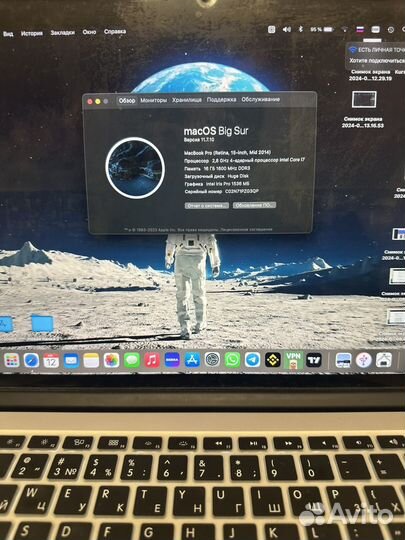
Task: Launch Safari from the Dock
Action: [x=32, y=361]
